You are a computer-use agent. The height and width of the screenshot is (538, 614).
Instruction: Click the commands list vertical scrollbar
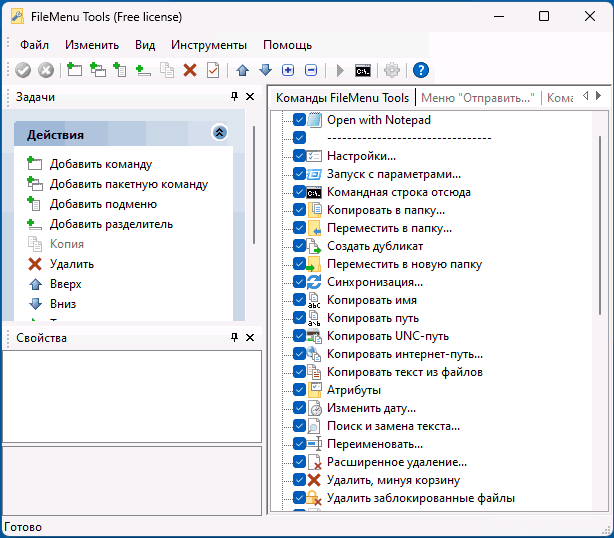(x=600, y=225)
